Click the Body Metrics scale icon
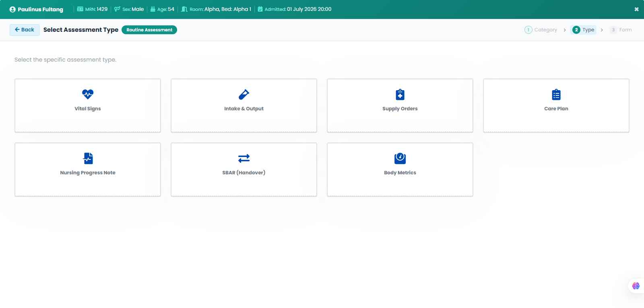The image size is (644, 308). (400, 158)
